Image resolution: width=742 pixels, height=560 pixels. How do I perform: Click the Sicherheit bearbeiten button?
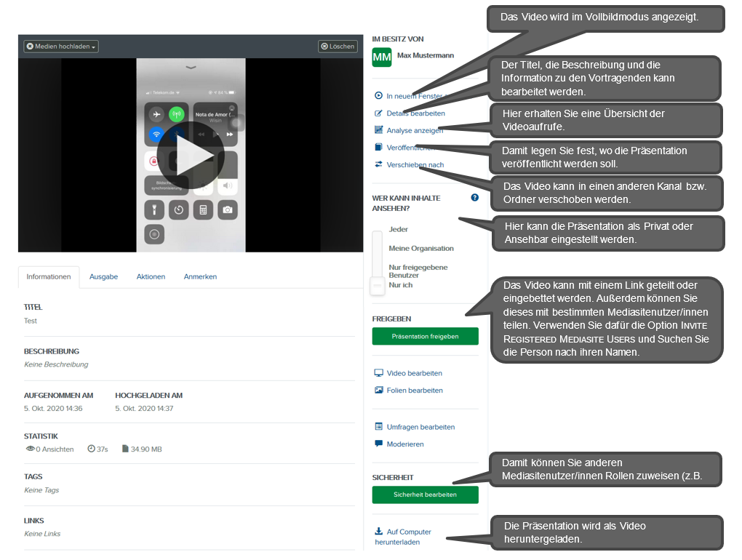[425, 495]
